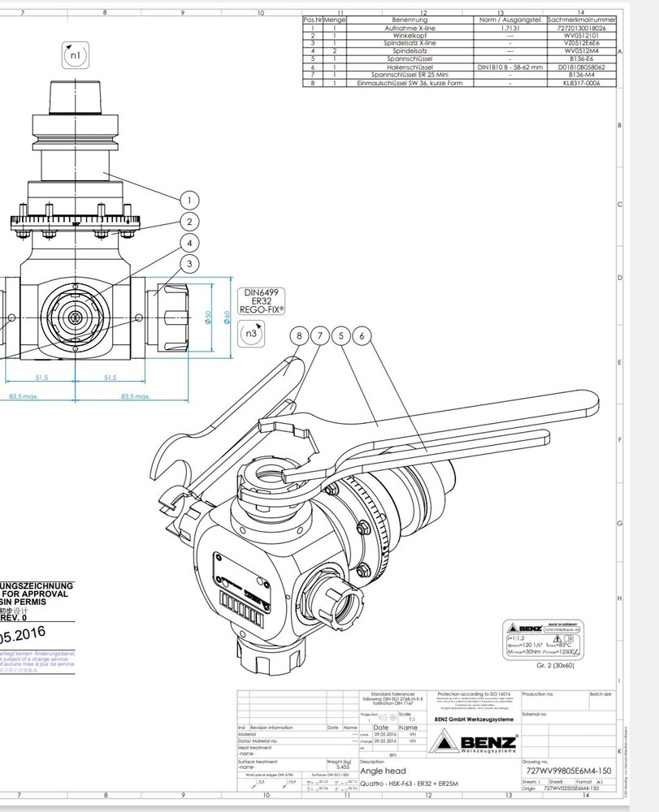Select the Angle head description text

pyautogui.click(x=383, y=771)
